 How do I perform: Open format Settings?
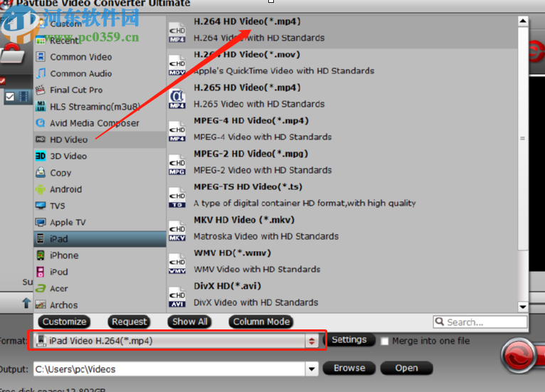[349, 339]
